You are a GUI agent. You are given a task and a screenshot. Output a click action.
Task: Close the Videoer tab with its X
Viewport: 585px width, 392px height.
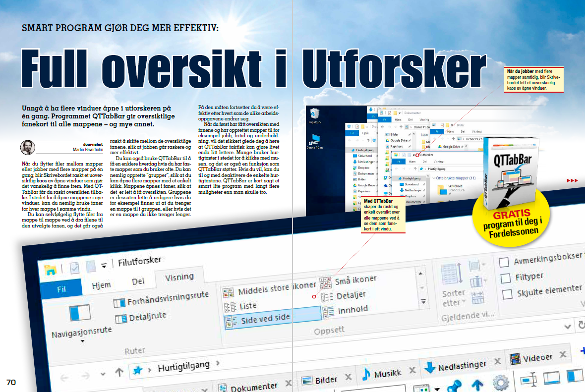(x=563, y=354)
